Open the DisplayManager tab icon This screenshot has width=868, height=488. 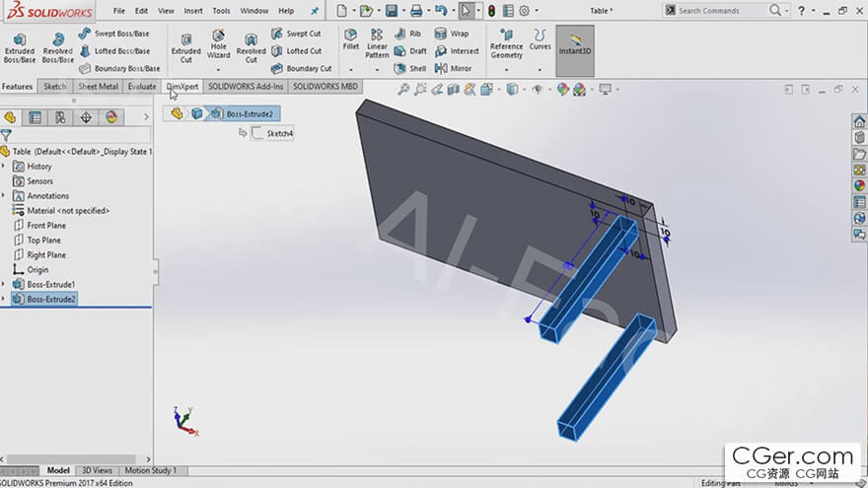pos(111,117)
